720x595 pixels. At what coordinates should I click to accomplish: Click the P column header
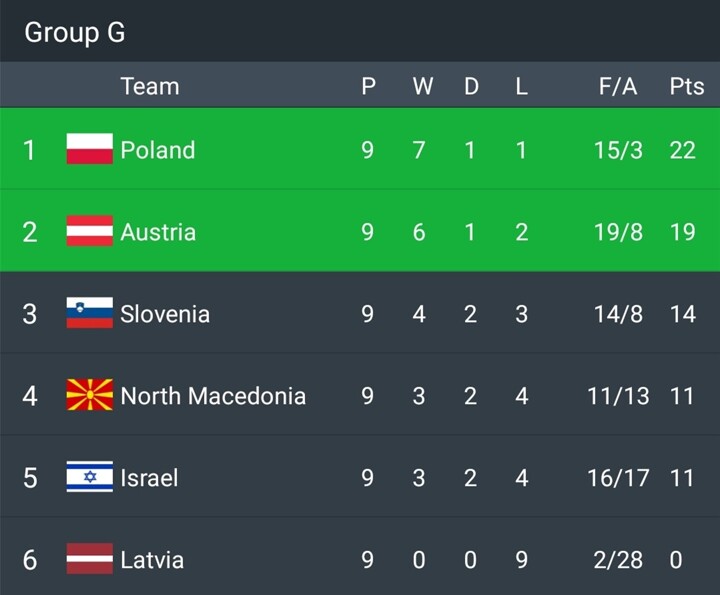click(x=368, y=86)
